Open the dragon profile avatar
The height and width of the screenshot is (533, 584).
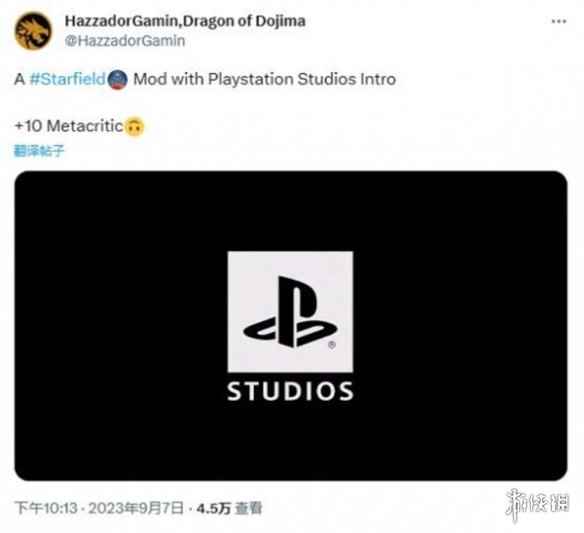pos(33,31)
